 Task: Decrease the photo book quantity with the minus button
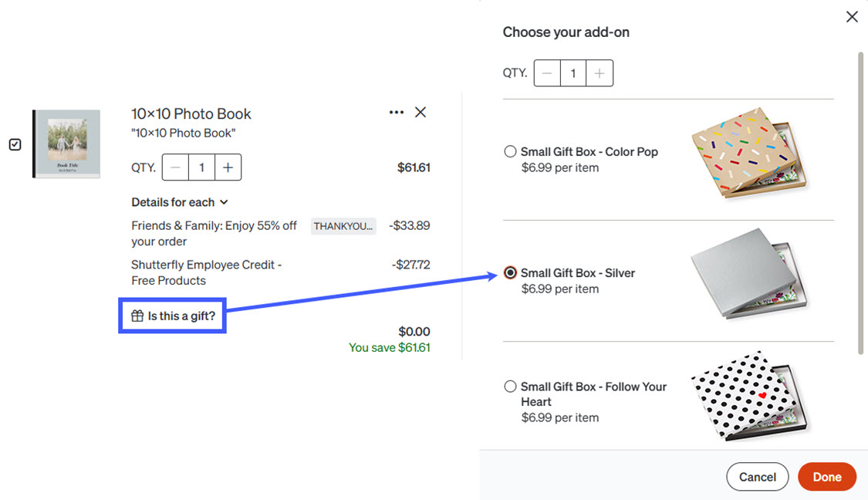(175, 167)
